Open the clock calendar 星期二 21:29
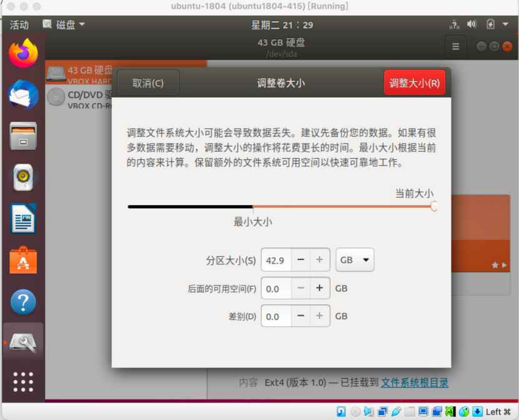Viewport: 519px width, 420px height. pyautogui.click(x=282, y=25)
